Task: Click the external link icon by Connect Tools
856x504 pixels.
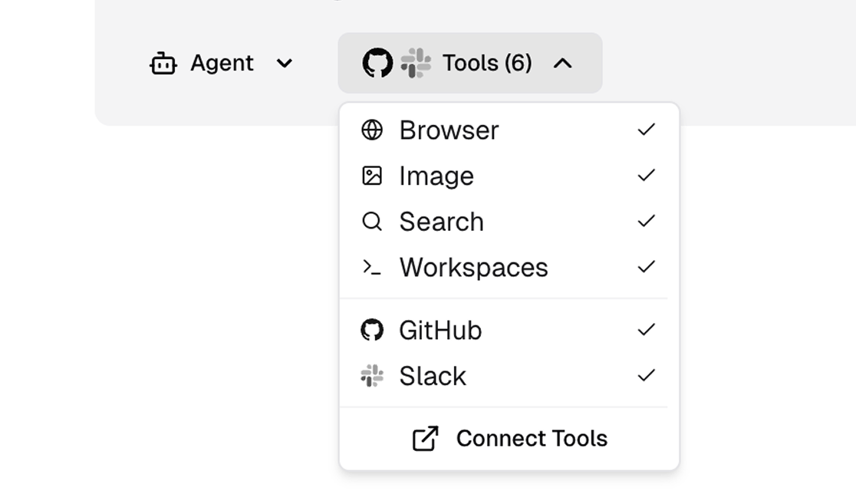Action: (425, 439)
